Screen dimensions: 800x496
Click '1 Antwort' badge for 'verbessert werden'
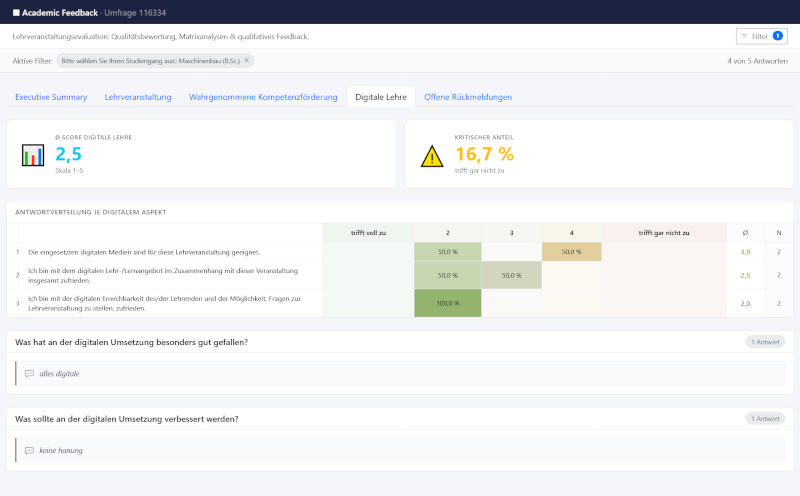765,418
